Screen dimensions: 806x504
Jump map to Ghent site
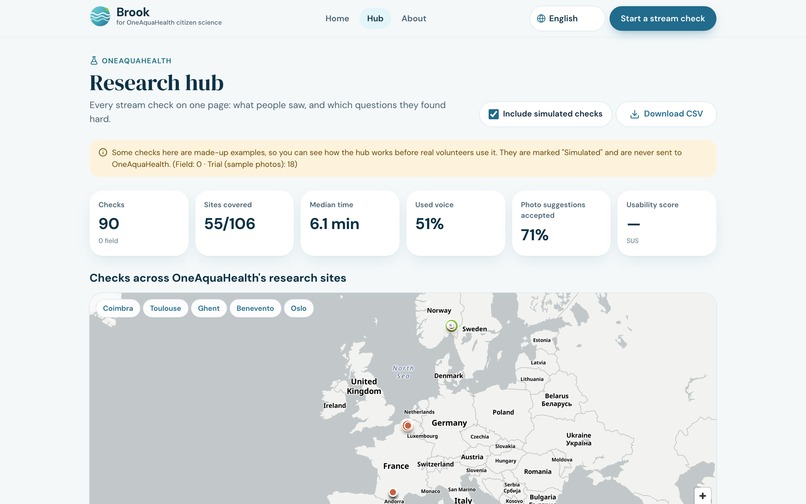tap(209, 308)
